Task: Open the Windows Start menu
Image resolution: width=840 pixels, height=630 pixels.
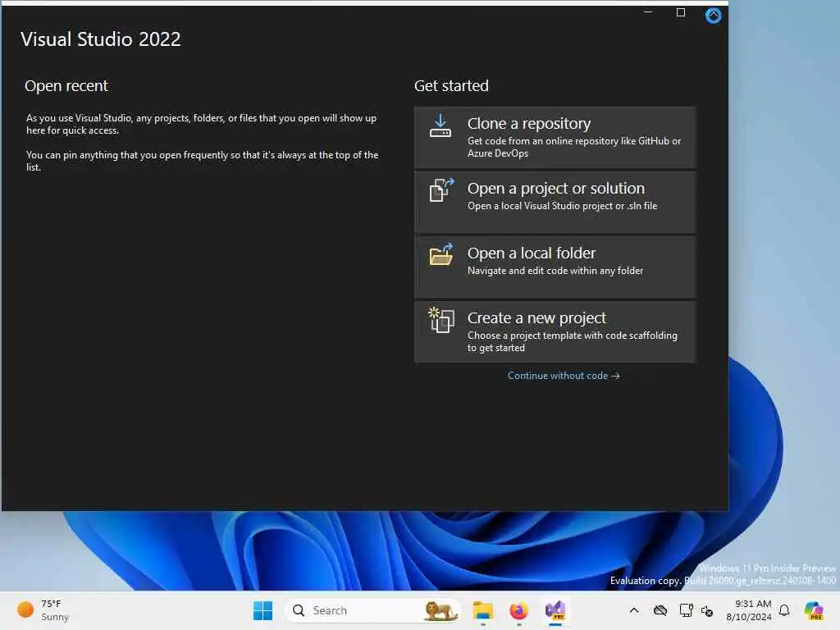Action: pyautogui.click(x=262, y=610)
